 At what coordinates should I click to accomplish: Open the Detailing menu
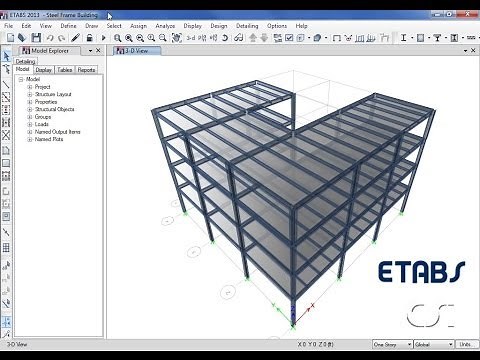coord(247,26)
